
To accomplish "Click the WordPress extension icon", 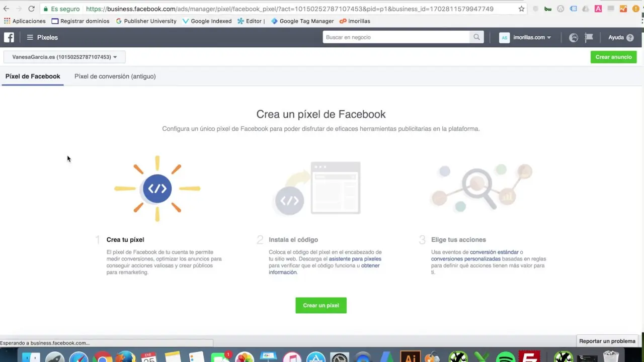I will pyautogui.click(x=560, y=9).
